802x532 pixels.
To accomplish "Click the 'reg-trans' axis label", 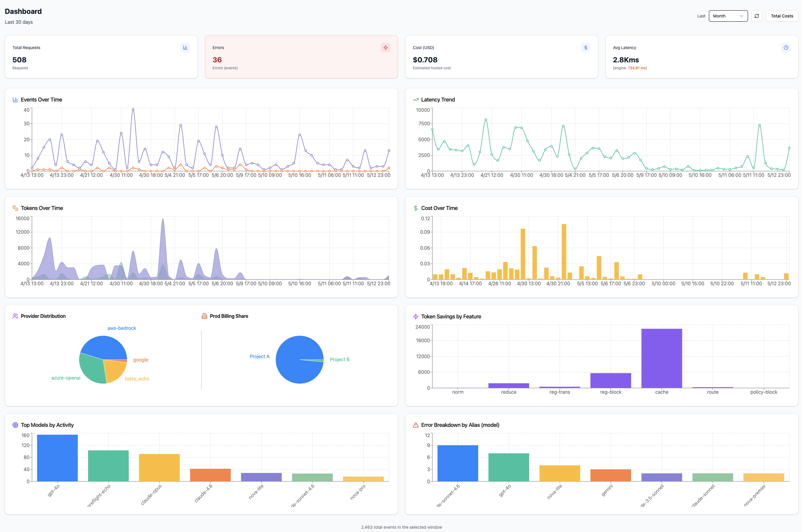I will click(560, 392).
